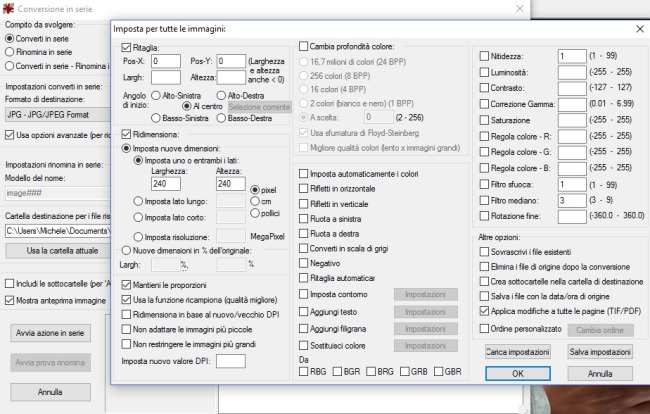Disable the Ritaglia checkbox
Viewport: 650px width, 414px height.
[x=125, y=47]
